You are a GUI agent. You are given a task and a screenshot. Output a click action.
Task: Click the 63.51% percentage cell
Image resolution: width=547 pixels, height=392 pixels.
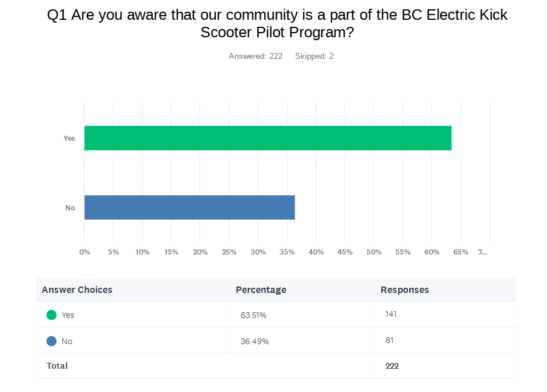tap(253, 315)
